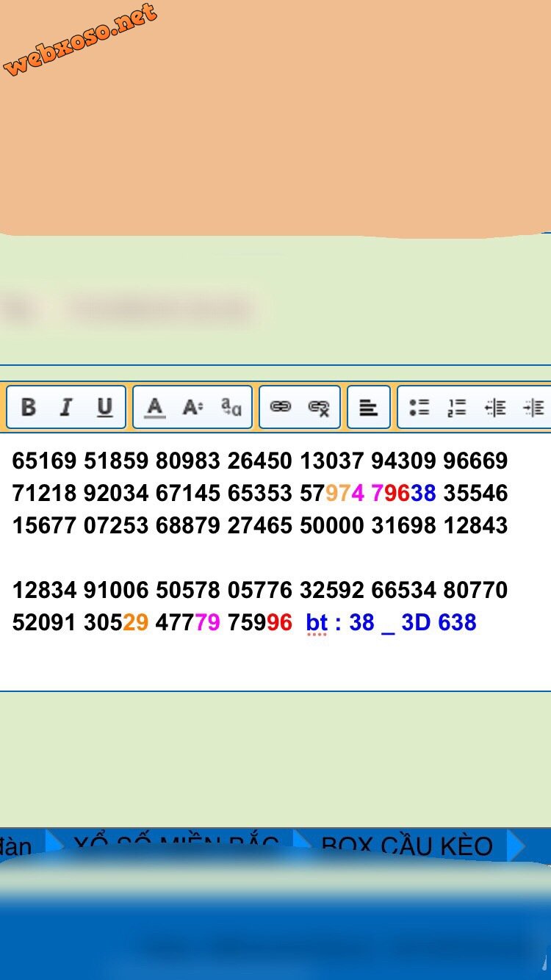The image size is (551, 980).
Task: Click number 07253 in third line
Action: (116, 525)
